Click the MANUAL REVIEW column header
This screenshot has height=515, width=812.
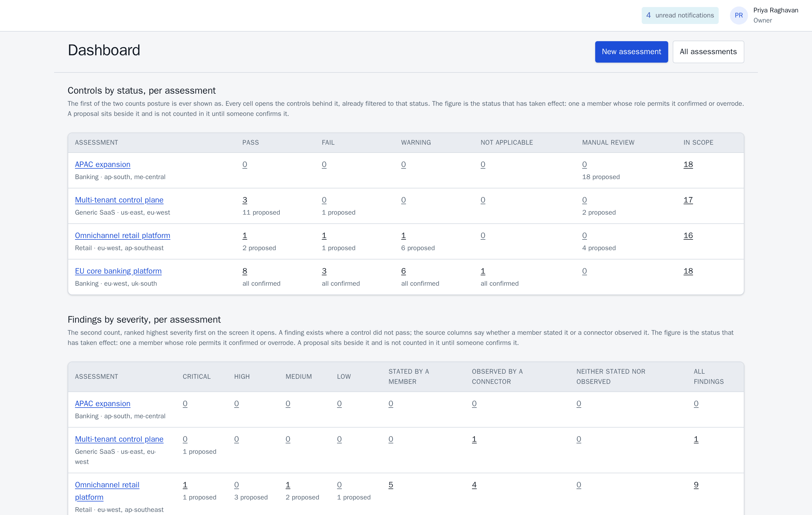[x=608, y=142]
